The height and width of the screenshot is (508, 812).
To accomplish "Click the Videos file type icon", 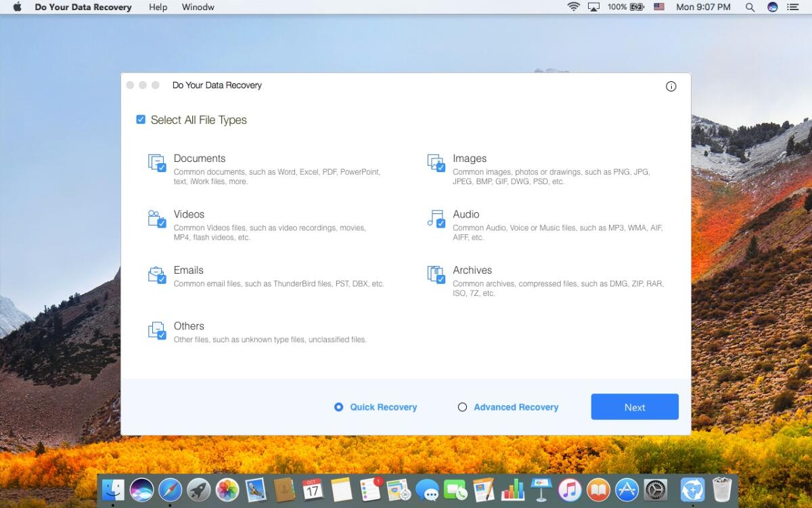I will 156,219.
